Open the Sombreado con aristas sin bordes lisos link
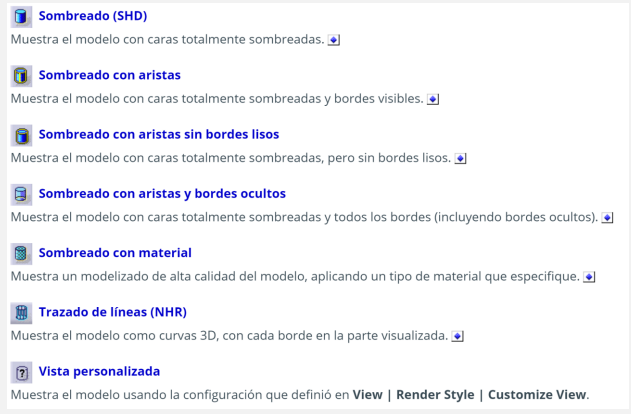Viewport: 631px width, 414px height. pyautogui.click(x=158, y=135)
